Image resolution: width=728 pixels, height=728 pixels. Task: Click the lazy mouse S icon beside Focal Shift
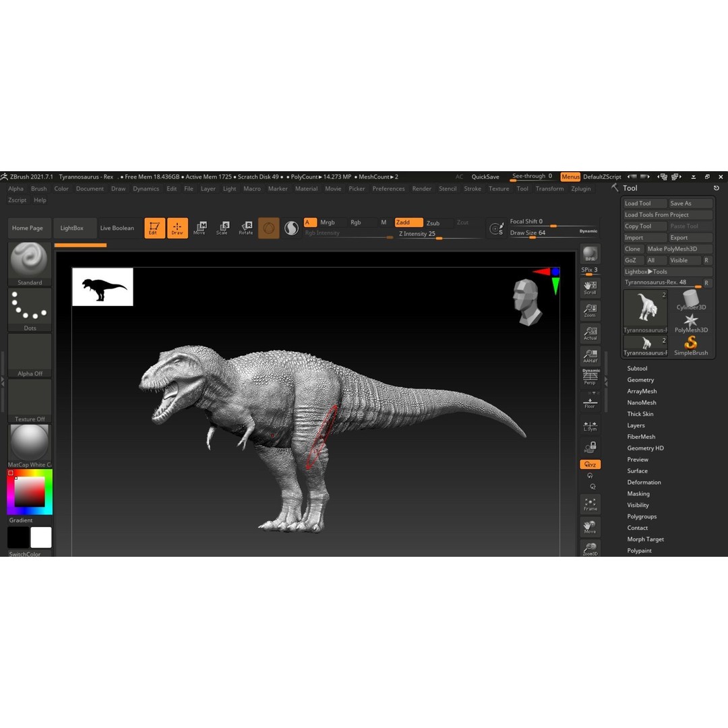[496, 228]
